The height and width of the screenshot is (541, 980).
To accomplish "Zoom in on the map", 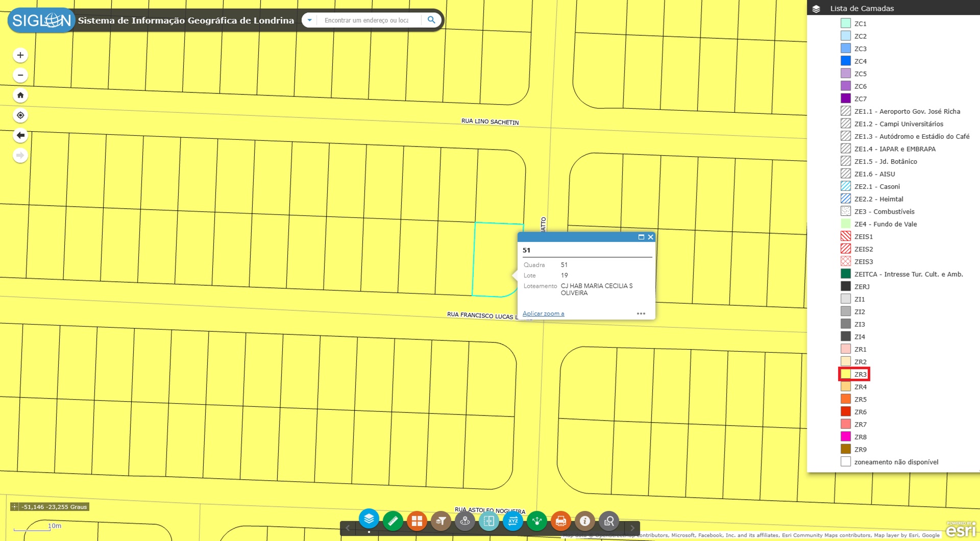I will pyautogui.click(x=20, y=55).
